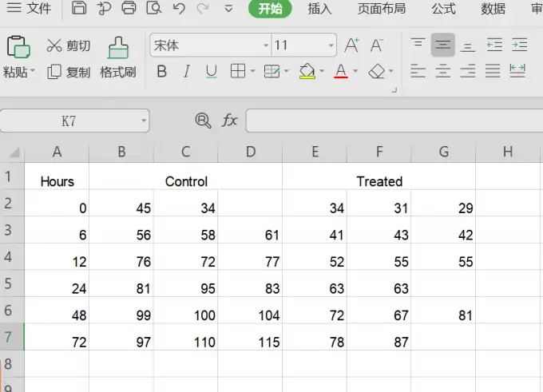Open the 页面布局 tab
The height and width of the screenshot is (392, 543).
382,8
